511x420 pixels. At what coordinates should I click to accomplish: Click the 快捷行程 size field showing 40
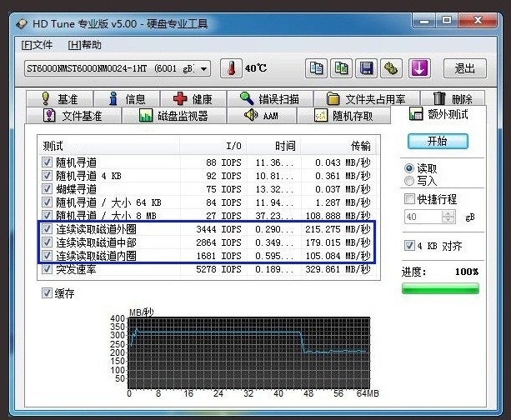click(x=423, y=217)
